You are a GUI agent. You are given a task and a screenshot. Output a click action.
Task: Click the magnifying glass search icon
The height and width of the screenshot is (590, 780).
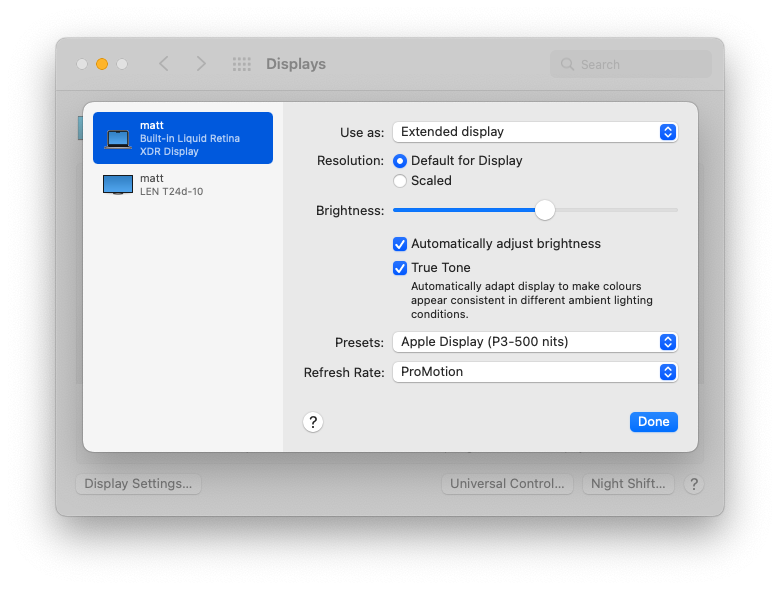click(567, 64)
